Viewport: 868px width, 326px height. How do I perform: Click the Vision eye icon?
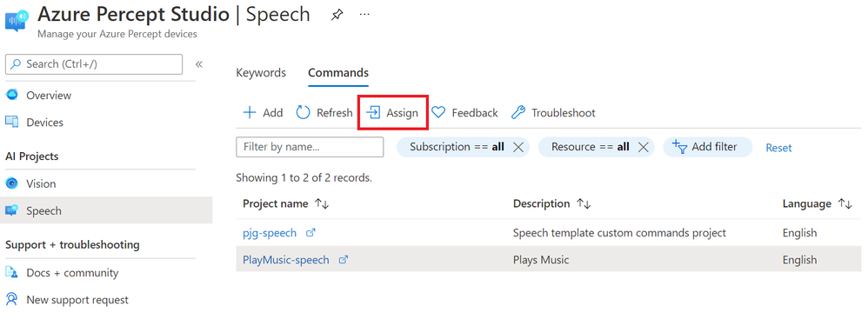[x=11, y=183]
